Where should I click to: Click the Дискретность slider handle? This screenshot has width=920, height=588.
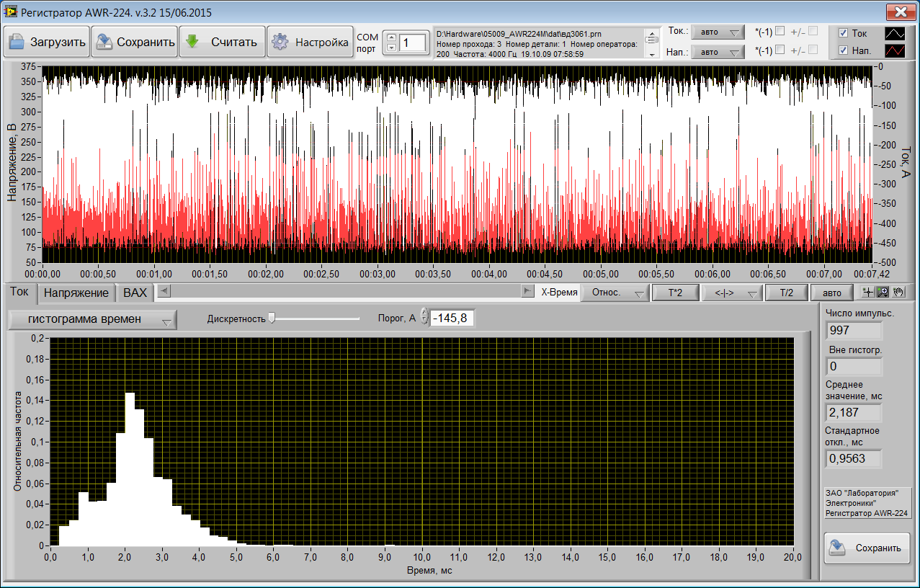click(x=272, y=318)
